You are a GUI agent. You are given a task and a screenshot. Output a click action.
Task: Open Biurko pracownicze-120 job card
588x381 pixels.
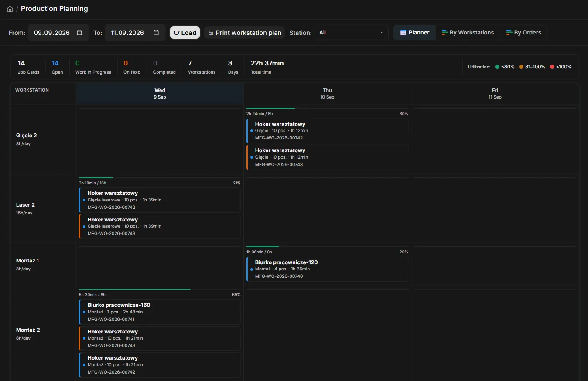327,269
